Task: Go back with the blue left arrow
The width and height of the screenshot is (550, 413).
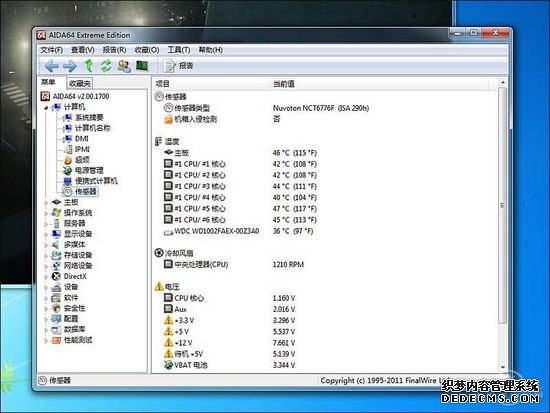Action: pos(52,66)
